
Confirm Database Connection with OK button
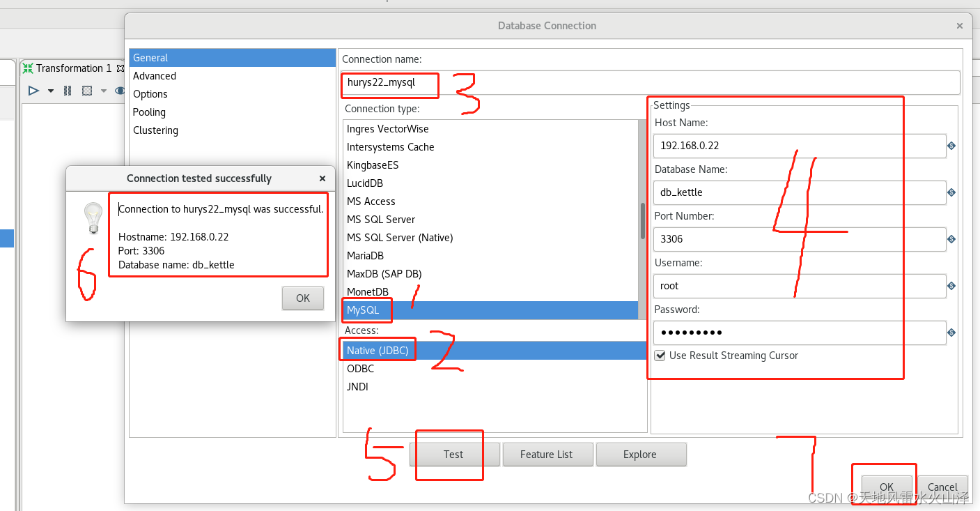point(887,487)
